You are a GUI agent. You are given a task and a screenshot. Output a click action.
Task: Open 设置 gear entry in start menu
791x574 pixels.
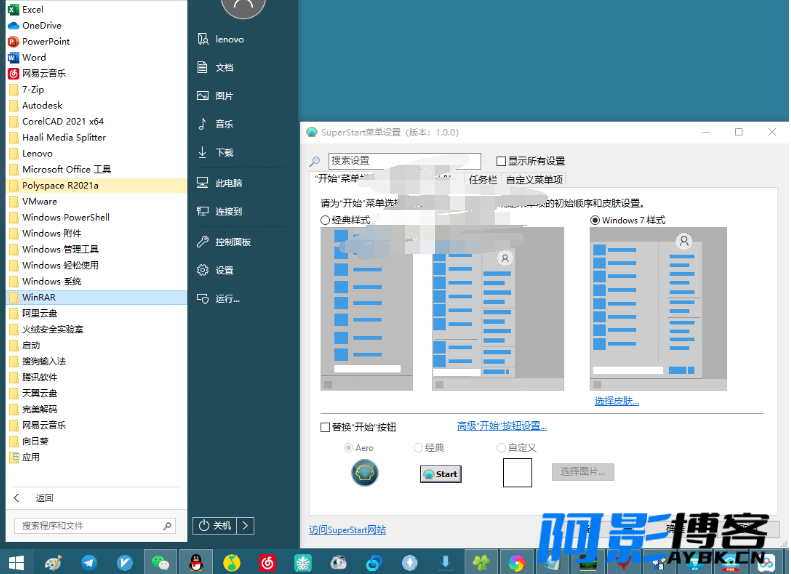click(216, 270)
